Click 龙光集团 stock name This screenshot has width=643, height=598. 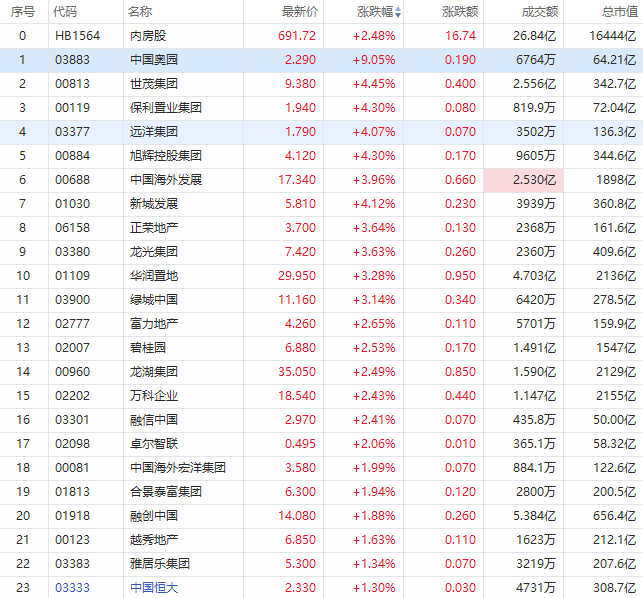tap(154, 252)
